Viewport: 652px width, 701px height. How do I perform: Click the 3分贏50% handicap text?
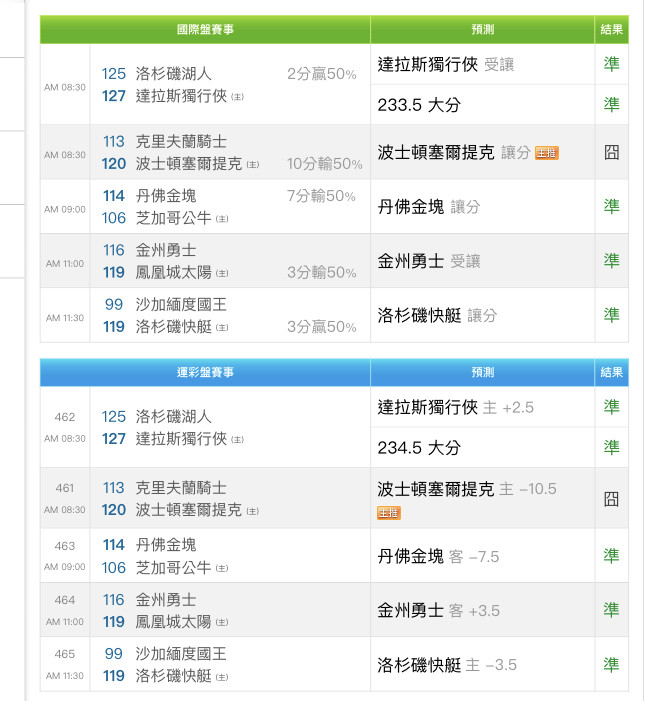point(322,327)
